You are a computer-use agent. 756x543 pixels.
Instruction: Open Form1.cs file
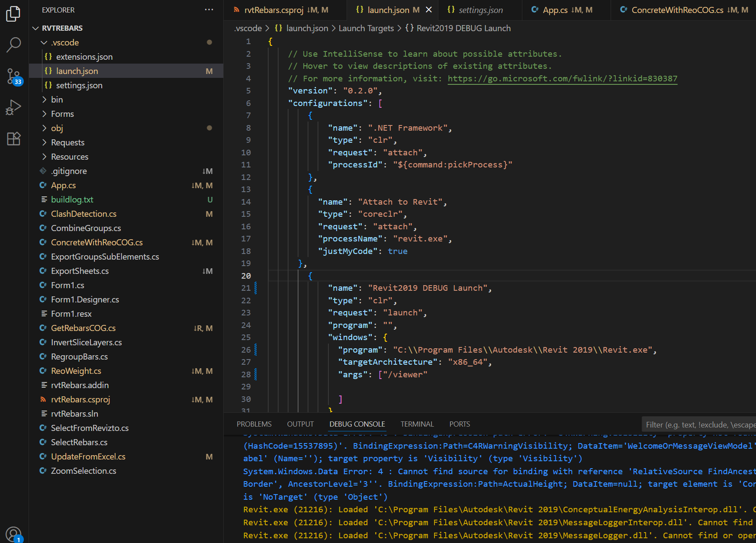[x=126, y=285]
